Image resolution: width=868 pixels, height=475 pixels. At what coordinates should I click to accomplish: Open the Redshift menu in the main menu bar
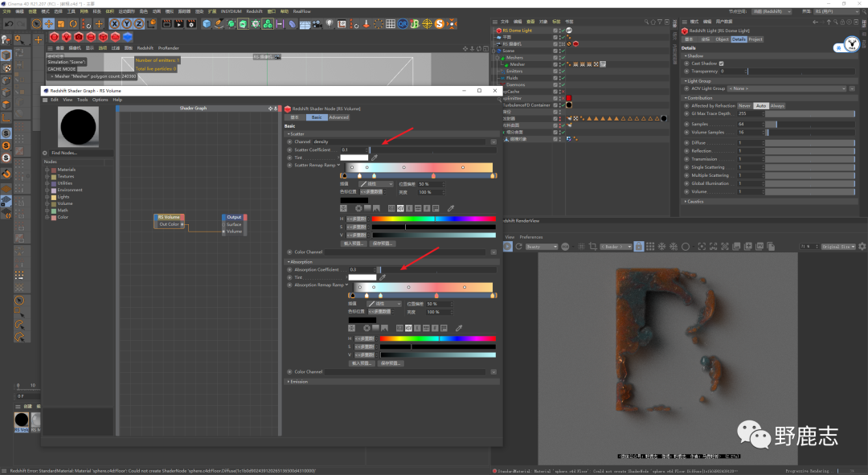(254, 11)
